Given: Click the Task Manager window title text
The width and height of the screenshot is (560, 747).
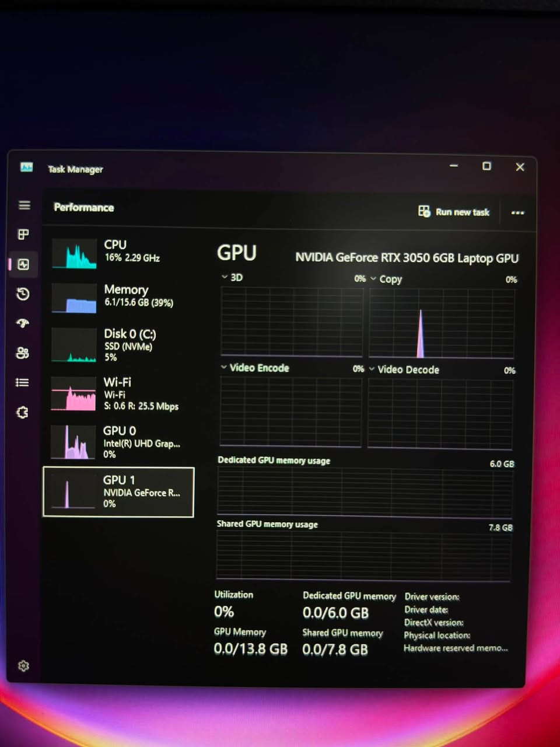Looking at the screenshot, I should click(x=75, y=169).
